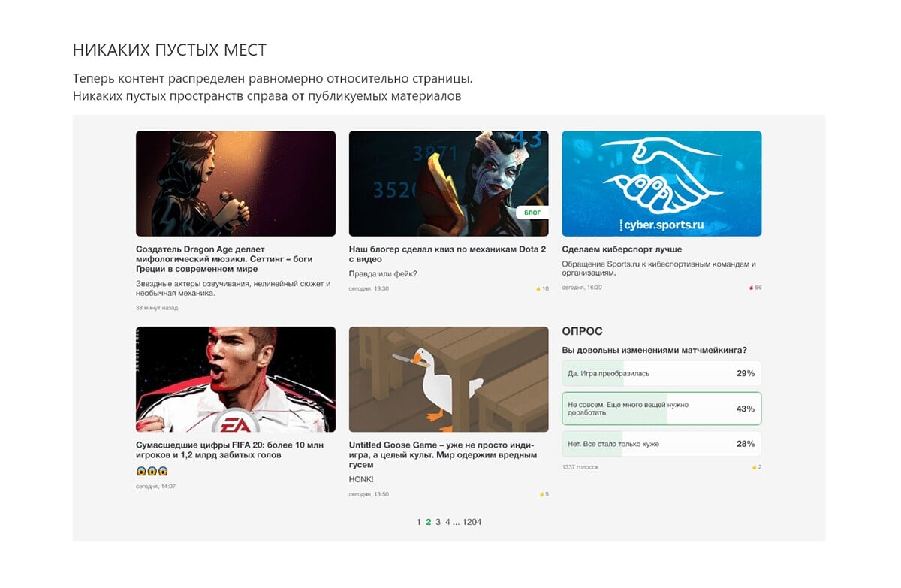Click the 28% poll result value
Screen dimensions: 901x588
(745, 444)
